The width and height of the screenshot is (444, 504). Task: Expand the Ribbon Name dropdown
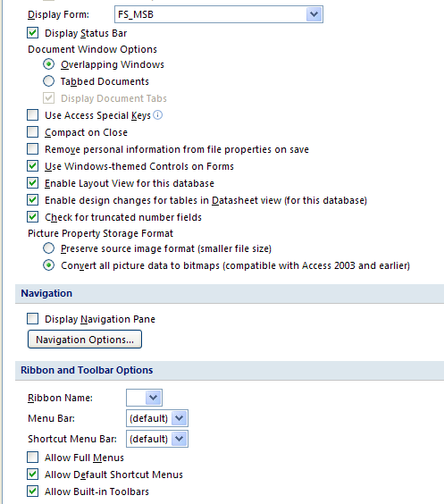tap(154, 398)
